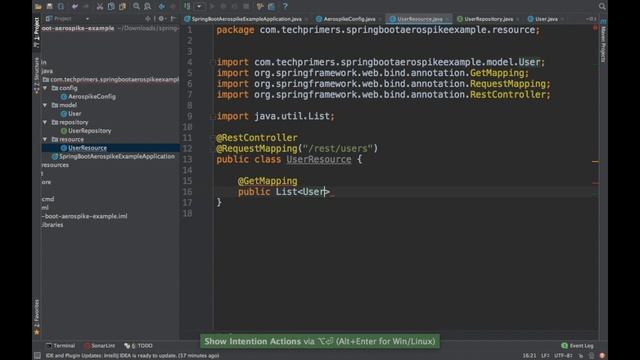Screen dimensions: 640x360
Task: Click the 16:21 cursor position indicator
Action: pos(529,356)
